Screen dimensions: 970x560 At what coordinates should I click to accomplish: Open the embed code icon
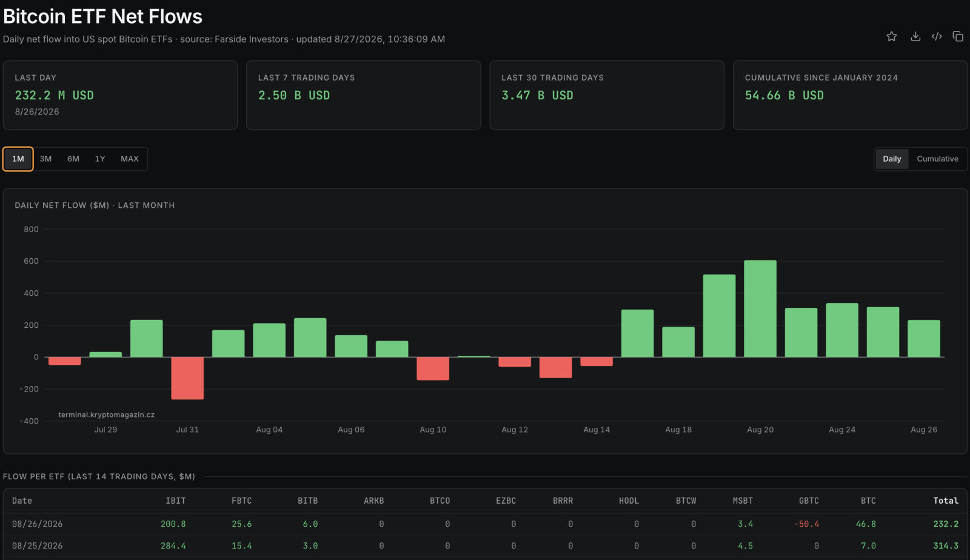tap(937, 36)
